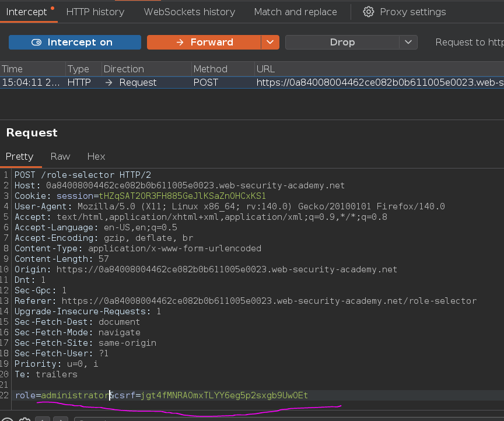Sort by the Type column header
Screen dimensions: 504x421
click(x=83, y=69)
